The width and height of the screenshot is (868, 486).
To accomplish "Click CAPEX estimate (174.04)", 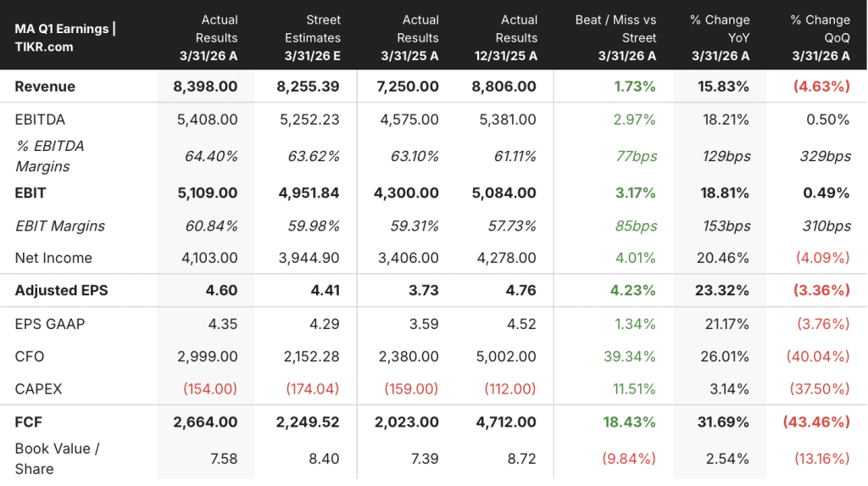I will pos(312,389).
